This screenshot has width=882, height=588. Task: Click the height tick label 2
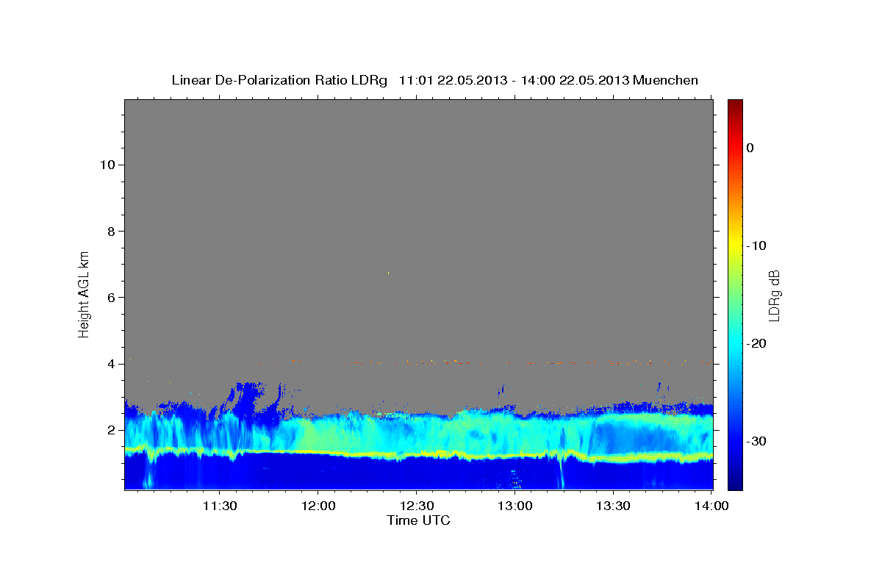pos(110,430)
